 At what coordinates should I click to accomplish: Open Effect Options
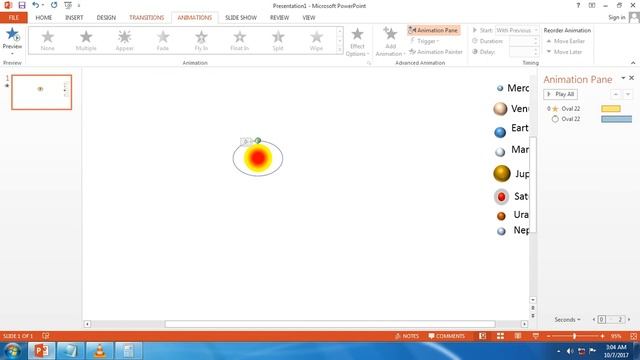(357, 42)
